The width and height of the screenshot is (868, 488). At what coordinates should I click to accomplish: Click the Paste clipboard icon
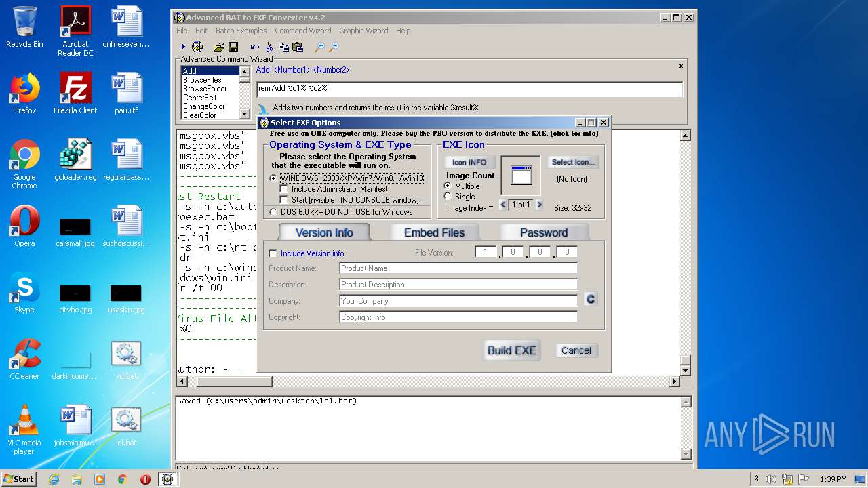coord(297,47)
